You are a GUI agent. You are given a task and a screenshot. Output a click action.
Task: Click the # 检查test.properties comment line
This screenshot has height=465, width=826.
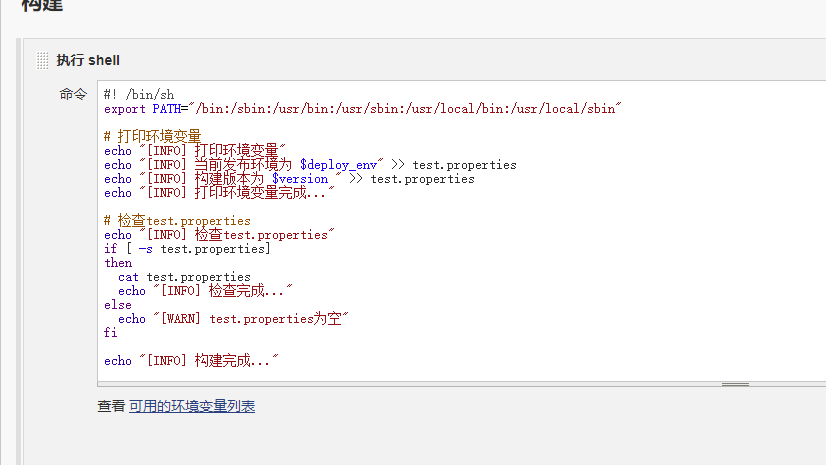(177, 220)
